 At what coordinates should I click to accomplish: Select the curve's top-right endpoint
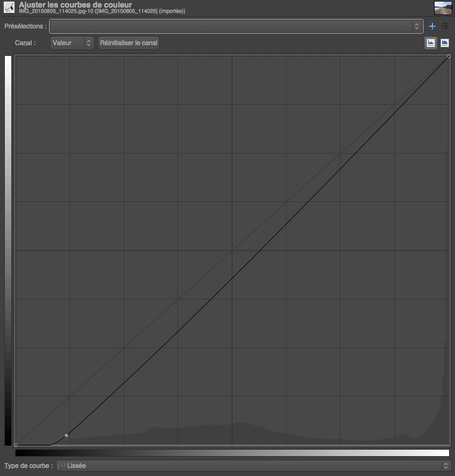click(x=449, y=56)
